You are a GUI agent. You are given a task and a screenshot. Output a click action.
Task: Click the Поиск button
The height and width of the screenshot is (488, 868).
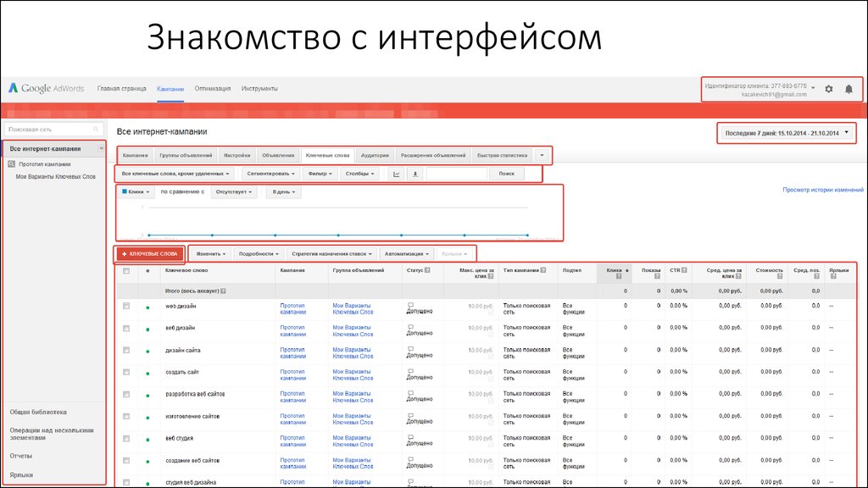click(507, 174)
